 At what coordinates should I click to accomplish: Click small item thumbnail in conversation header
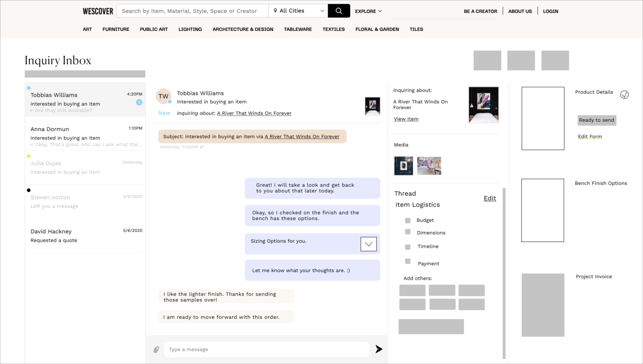coord(372,106)
